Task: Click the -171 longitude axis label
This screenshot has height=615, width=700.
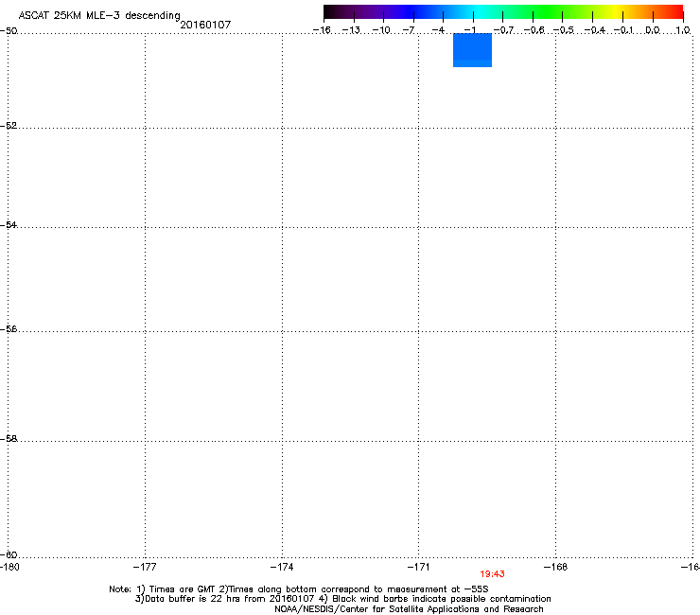Action: click(x=418, y=567)
